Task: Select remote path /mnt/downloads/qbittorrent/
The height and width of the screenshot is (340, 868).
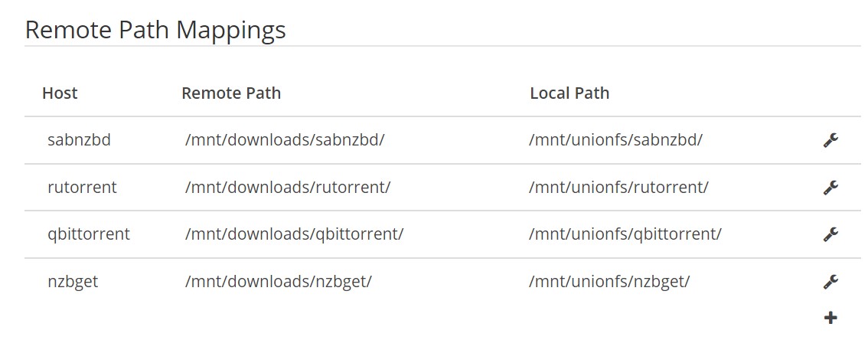Action: pos(294,234)
